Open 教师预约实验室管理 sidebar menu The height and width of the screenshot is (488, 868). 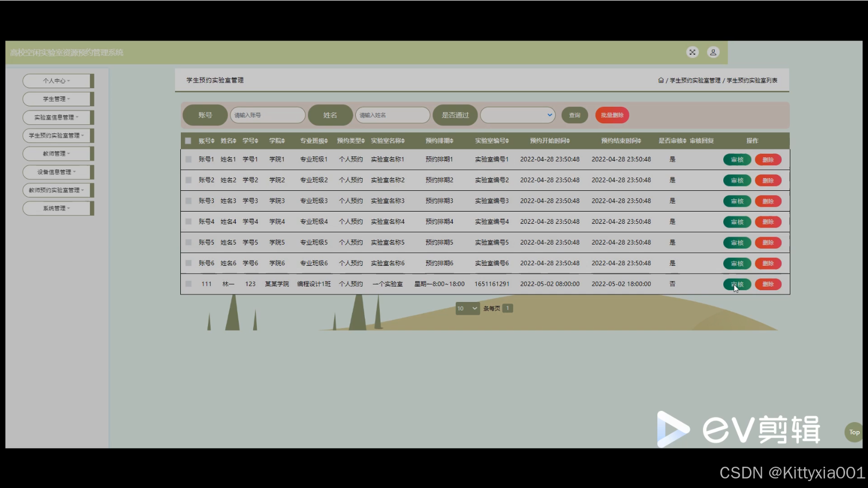[x=56, y=190]
